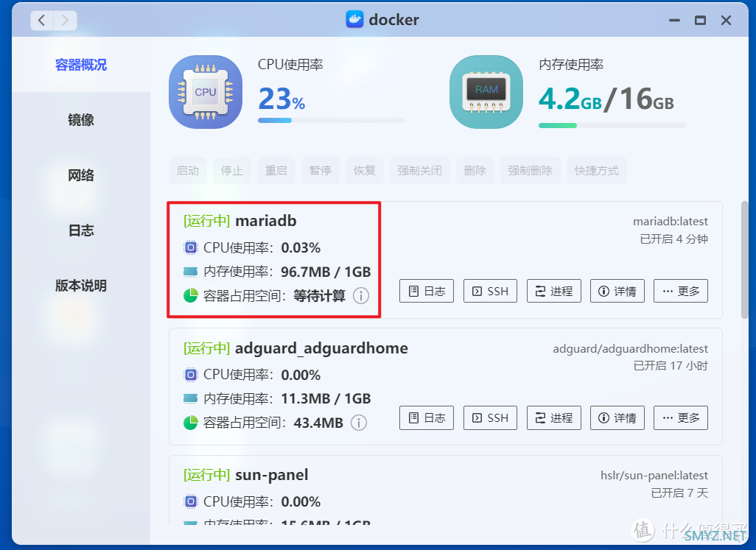Screen dimensions: 756x550
Task: Click 已开启 4 分钟 uptime text
Action: [674, 239]
